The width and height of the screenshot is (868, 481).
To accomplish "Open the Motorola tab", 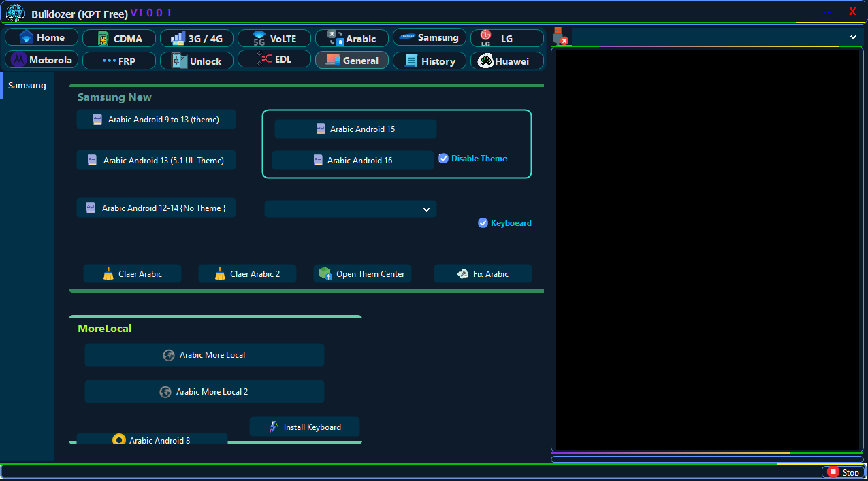I will point(42,61).
